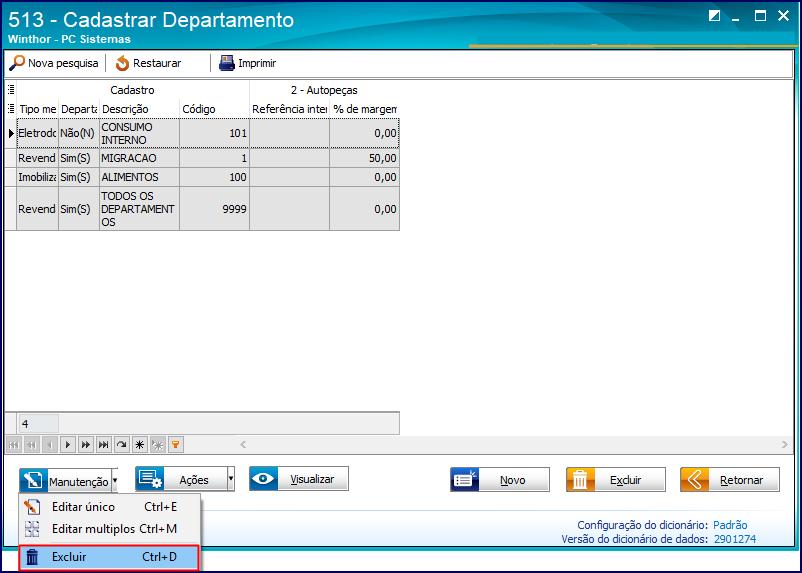The width and height of the screenshot is (802, 573).
Task: Click the % de margem column header
Action: coord(365,109)
